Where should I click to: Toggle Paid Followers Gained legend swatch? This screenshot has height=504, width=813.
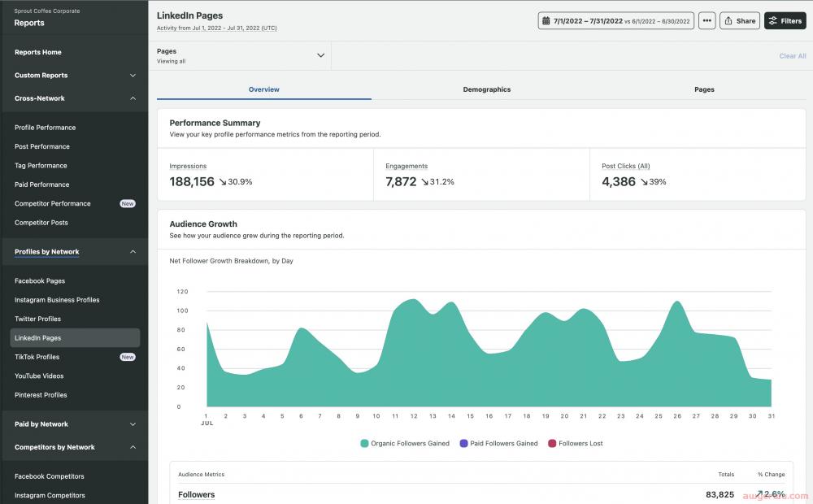coord(464,443)
